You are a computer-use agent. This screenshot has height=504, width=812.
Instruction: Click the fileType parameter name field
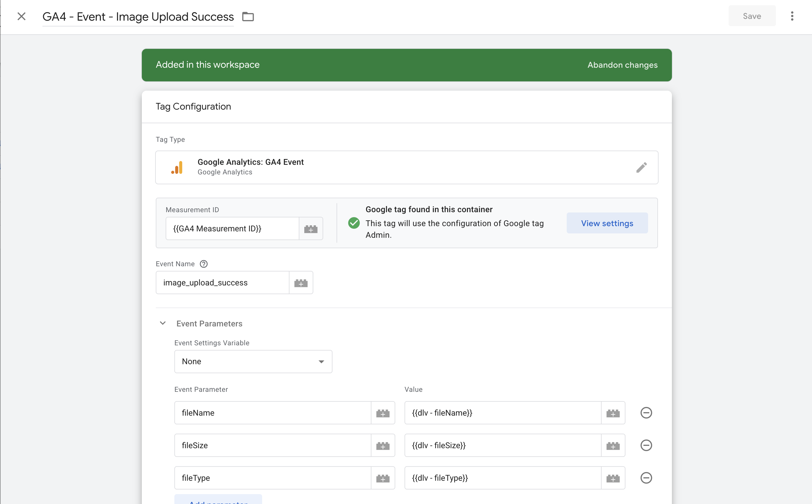273,478
